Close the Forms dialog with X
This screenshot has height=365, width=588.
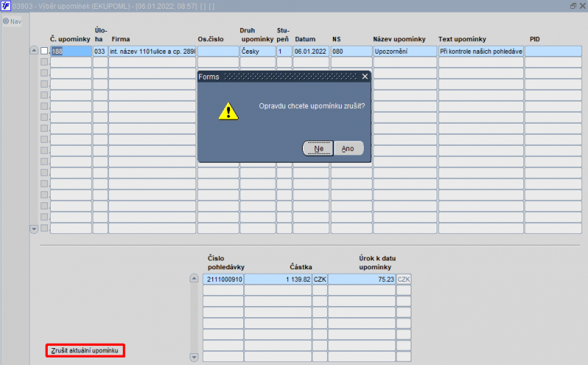point(365,77)
